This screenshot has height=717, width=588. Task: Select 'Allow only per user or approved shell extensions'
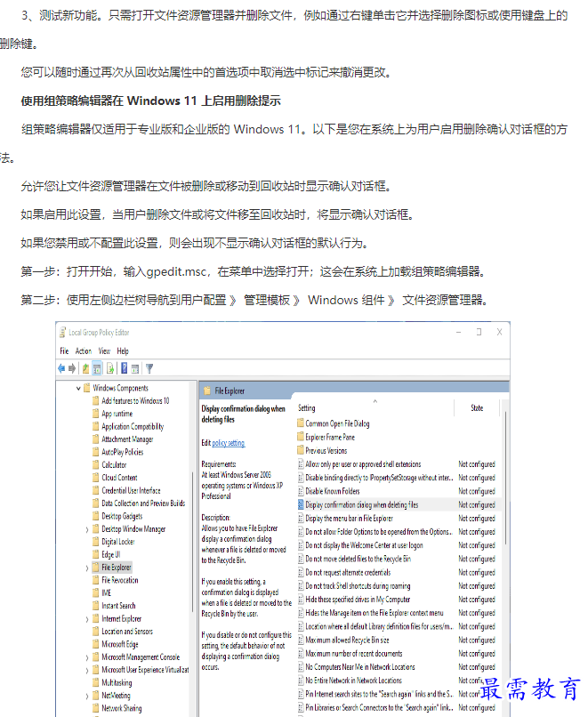[x=363, y=463]
